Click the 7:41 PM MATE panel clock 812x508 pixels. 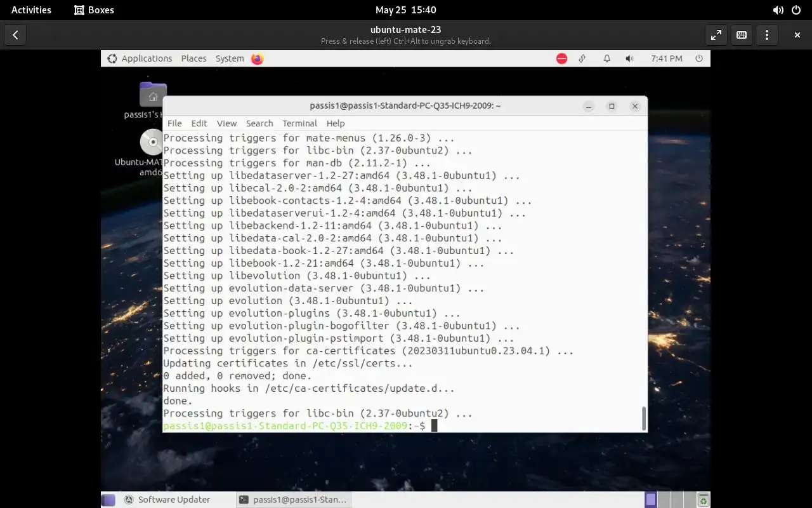667,58
